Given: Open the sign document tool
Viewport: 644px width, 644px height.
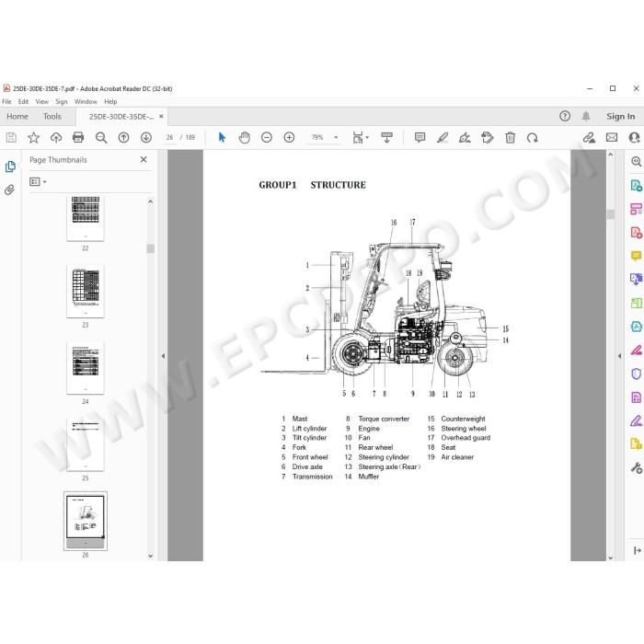Looking at the screenshot, I should pos(465,138).
